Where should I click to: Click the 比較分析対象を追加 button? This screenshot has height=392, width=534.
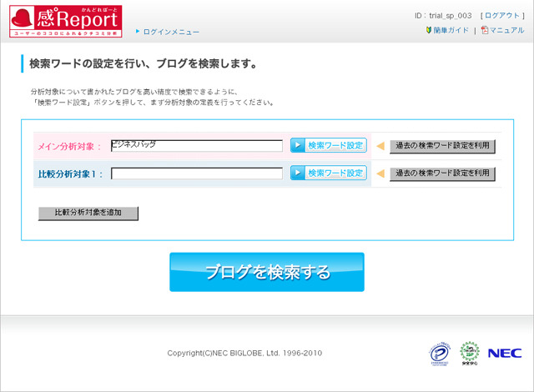coord(88,213)
